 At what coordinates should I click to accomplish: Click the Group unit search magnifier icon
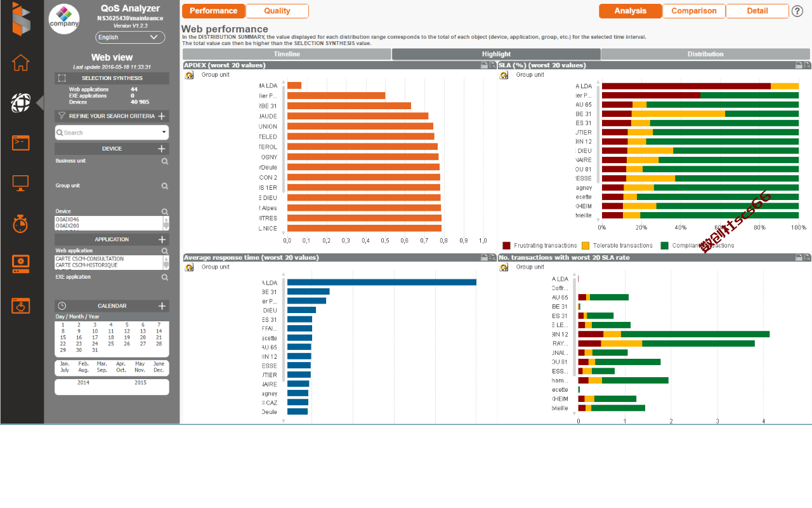click(x=165, y=186)
